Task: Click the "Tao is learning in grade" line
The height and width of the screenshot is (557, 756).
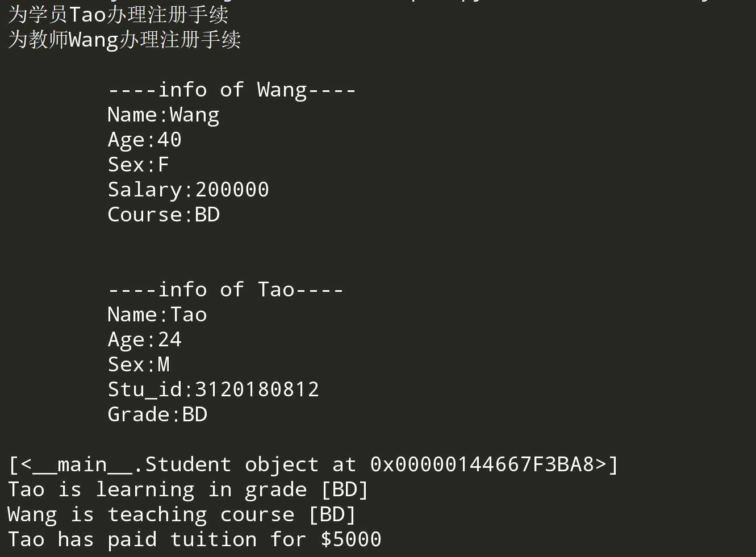Action: click(157, 490)
